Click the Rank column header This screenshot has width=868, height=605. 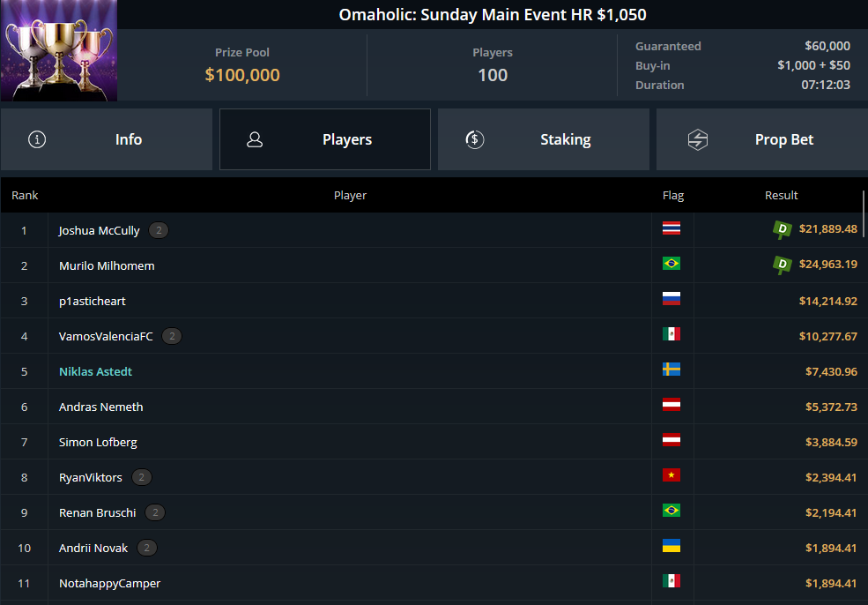[25, 195]
